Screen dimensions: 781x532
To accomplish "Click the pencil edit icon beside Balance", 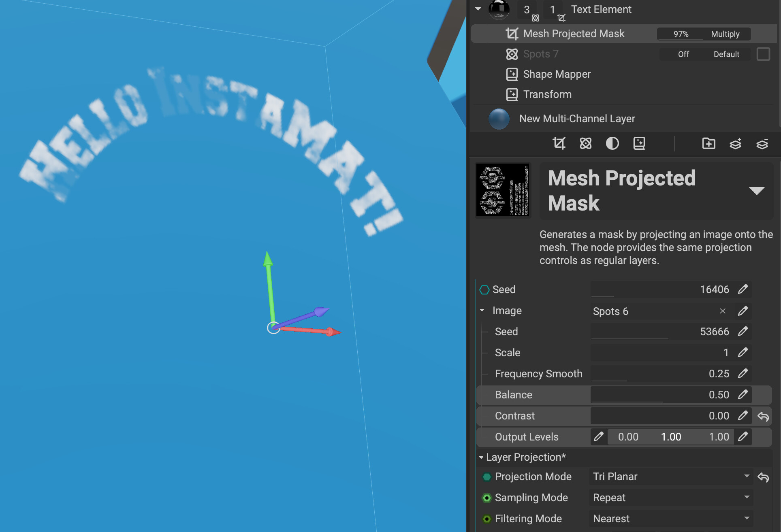I will [x=743, y=394].
